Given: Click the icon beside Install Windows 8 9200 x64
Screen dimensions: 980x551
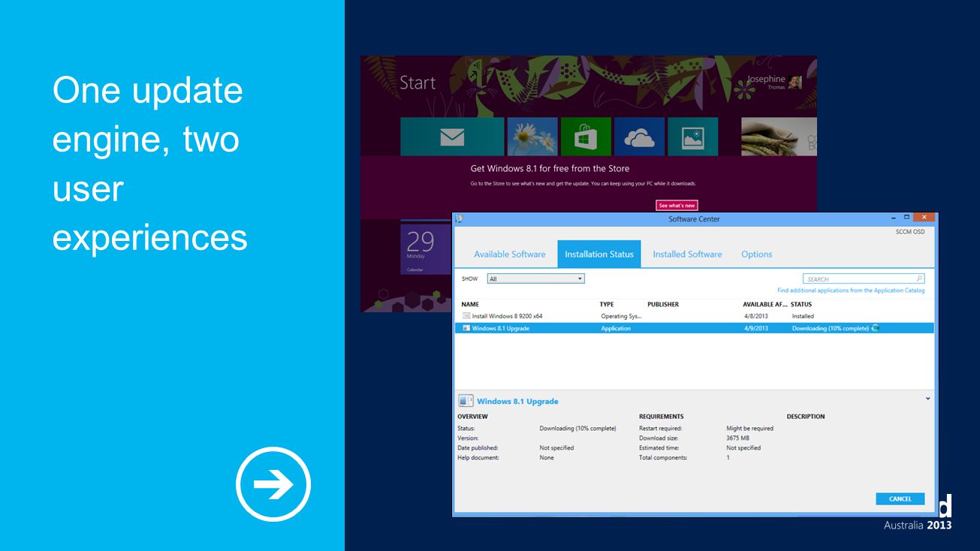Looking at the screenshot, I should pos(466,316).
